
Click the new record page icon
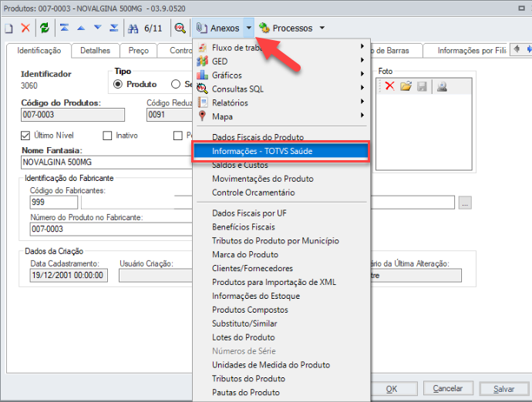(8, 28)
